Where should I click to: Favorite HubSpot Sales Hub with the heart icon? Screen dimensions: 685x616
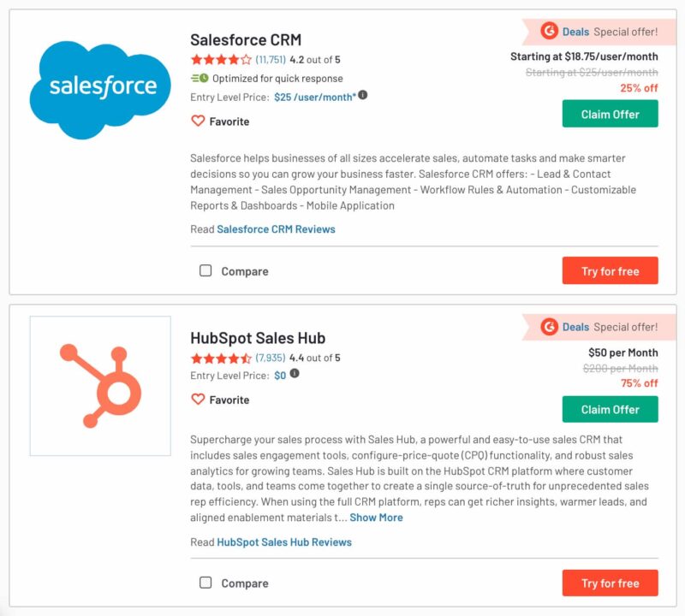pyautogui.click(x=198, y=399)
